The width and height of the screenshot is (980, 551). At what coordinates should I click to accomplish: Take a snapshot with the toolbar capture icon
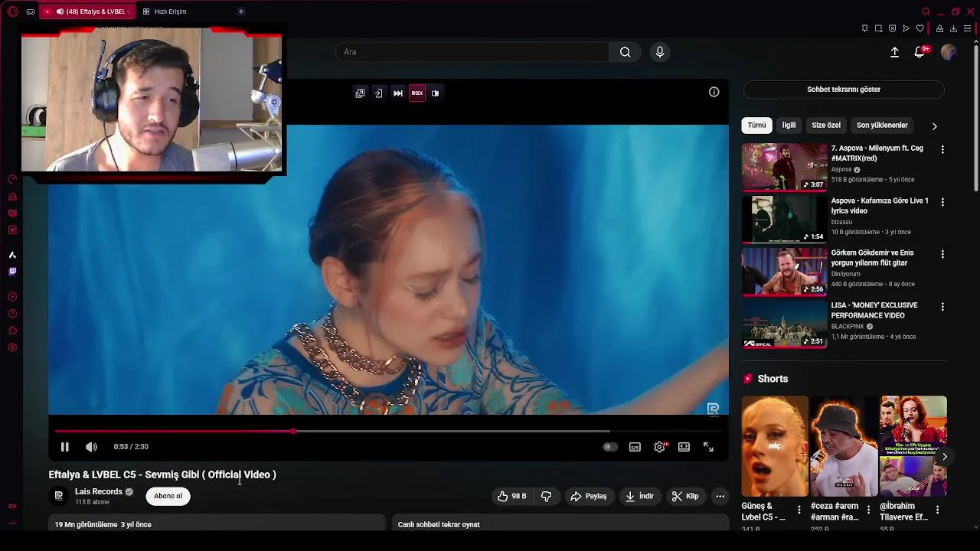click(x=878, y=28)
